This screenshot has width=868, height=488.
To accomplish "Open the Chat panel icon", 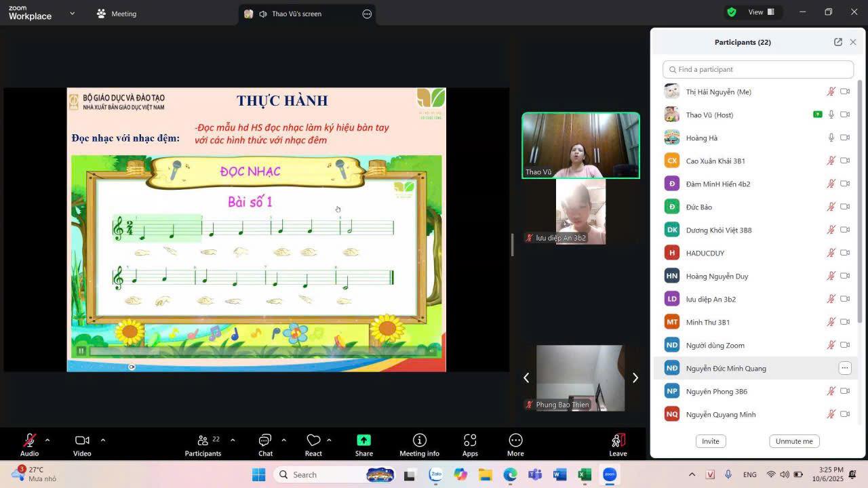I will [265, 441].
